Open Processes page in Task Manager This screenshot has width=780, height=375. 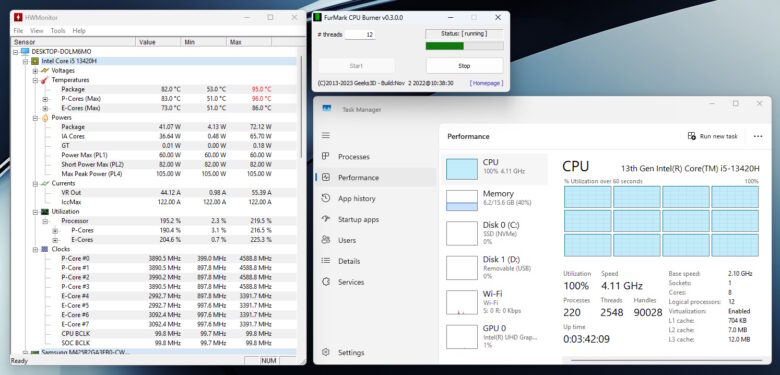pos(354,157)
